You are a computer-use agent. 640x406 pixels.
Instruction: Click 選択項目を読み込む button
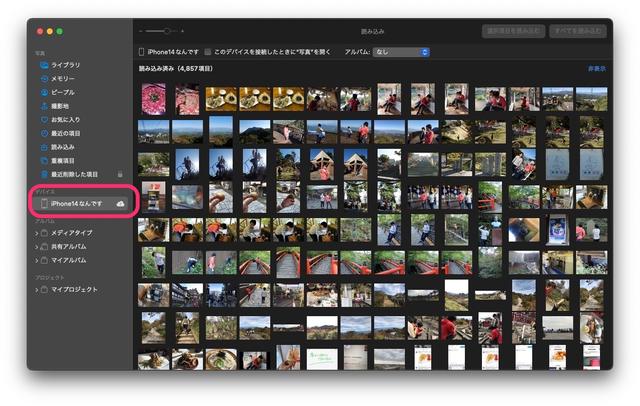coord(513,31)
